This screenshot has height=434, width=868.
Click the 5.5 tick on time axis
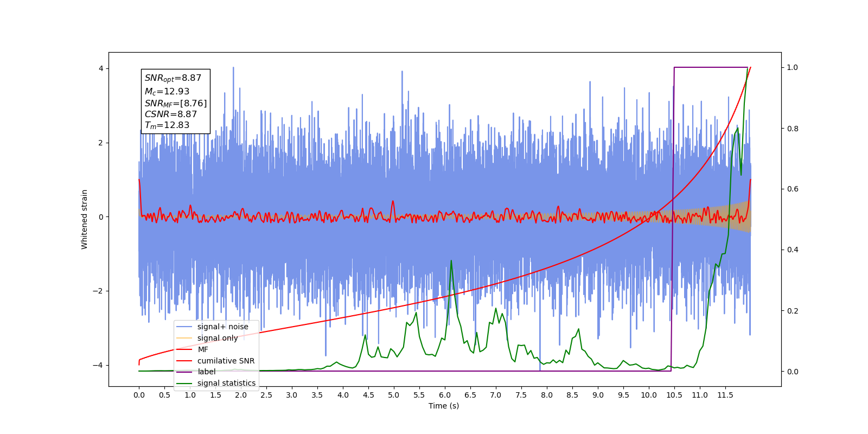click(x=419, y=395)
